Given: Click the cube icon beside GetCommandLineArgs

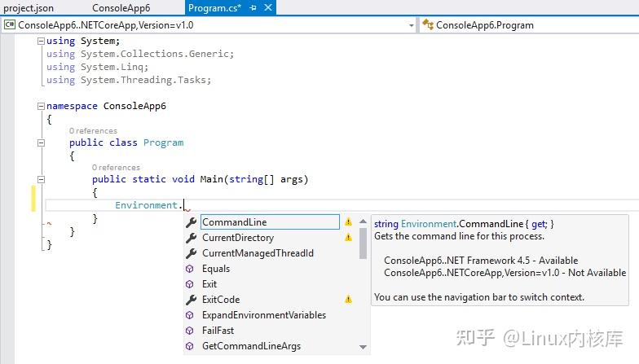Looking at the screenshot, I should [189, 346].
